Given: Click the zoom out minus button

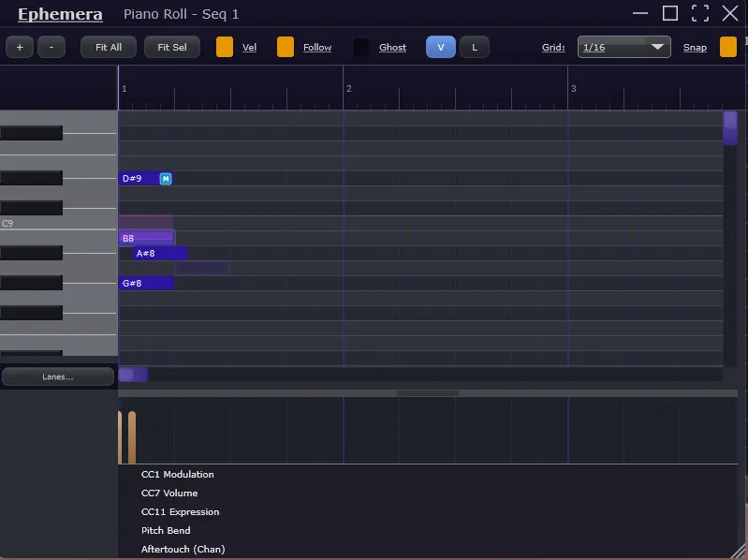Looking at the screenshot, I should coord(51,47).
